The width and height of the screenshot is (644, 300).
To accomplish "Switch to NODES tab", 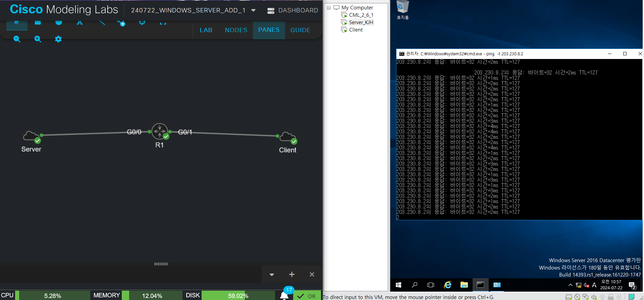I will [x=236, y=30].
